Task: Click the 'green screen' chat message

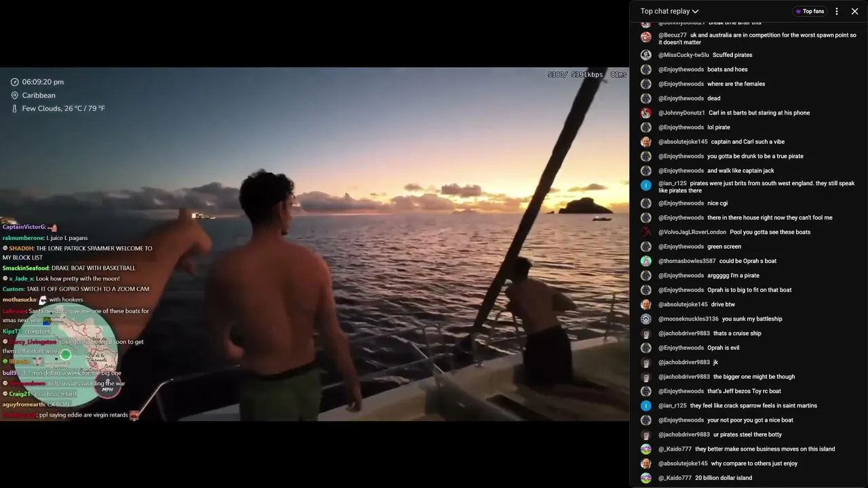Action: point(724,247)
